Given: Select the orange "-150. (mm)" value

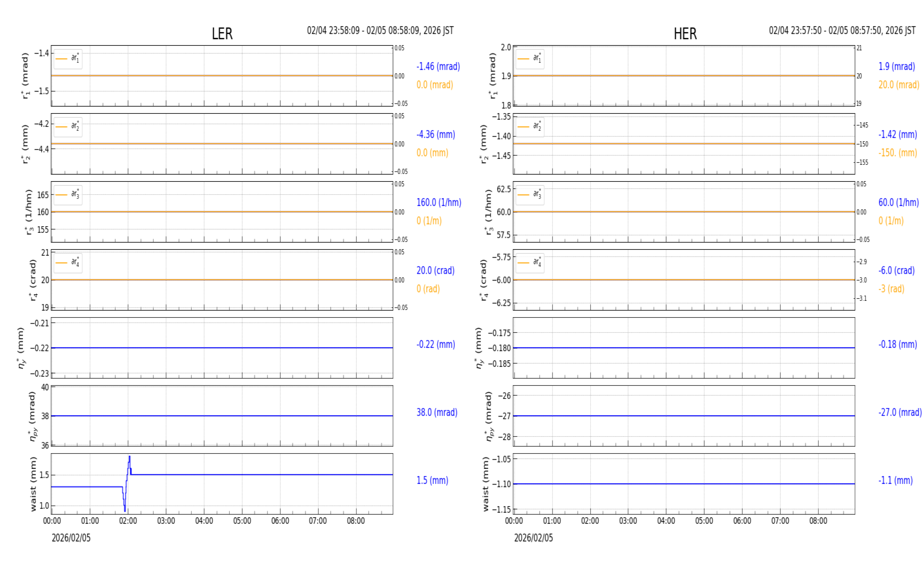Looking at the screenshot, I should point(898,153).
